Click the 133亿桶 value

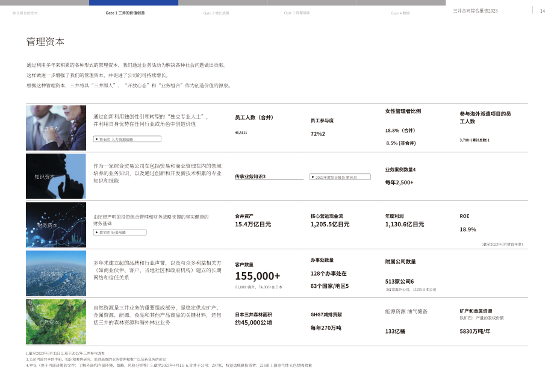(x=395, y=331)
